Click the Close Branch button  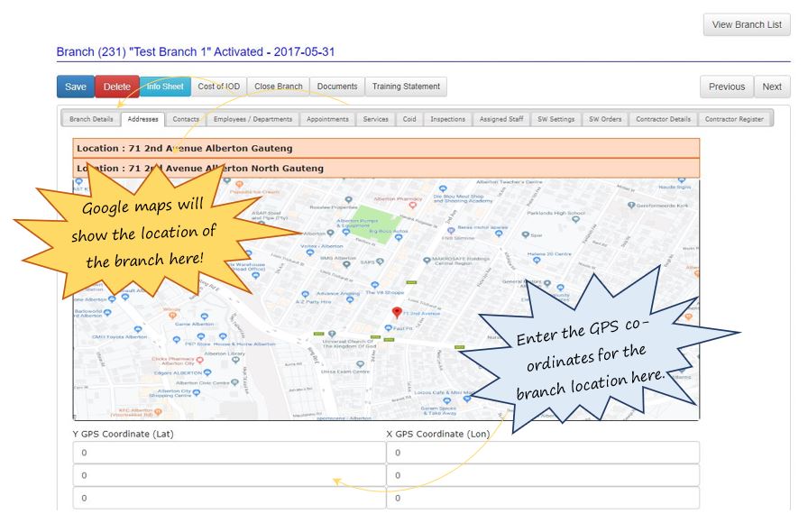[x=279, y=87]
